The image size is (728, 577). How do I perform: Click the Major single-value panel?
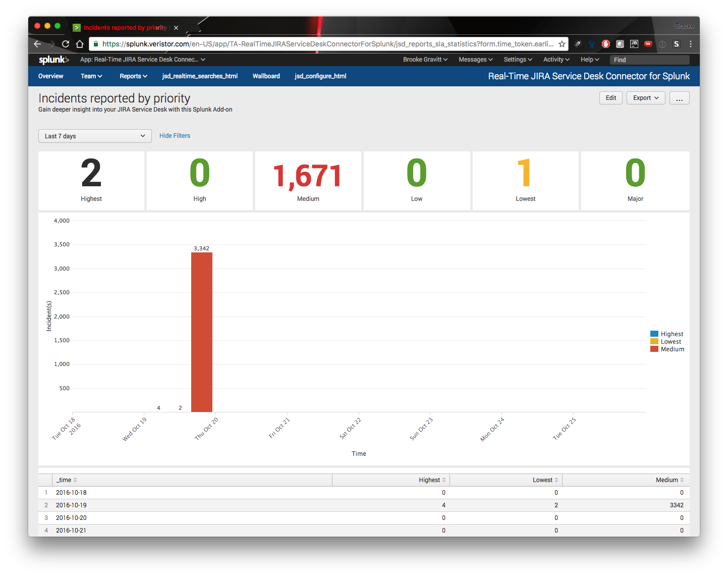[635, 181]
